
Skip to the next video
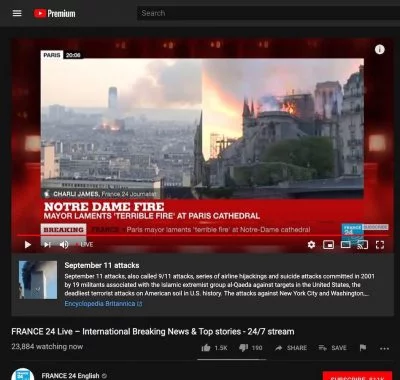(x=47, y=245)
